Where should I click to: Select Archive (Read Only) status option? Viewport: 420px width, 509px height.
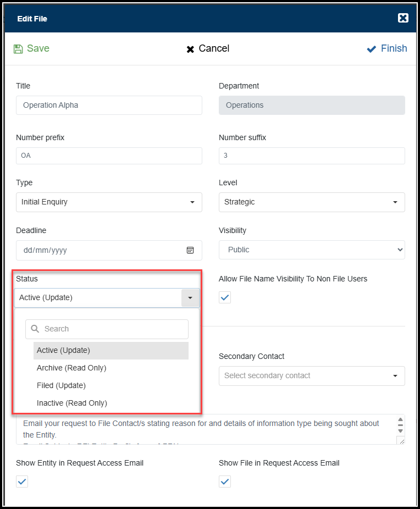tap(71, 368)
